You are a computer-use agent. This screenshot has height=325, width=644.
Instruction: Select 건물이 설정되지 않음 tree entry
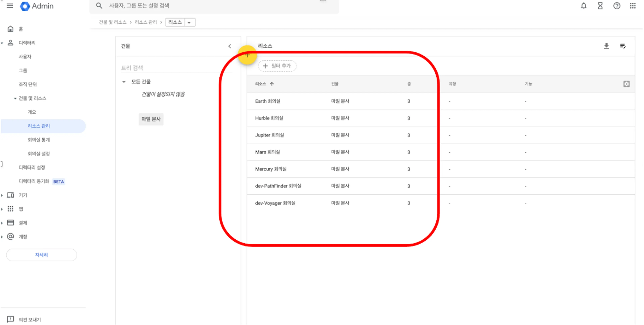tap(163, 94)
